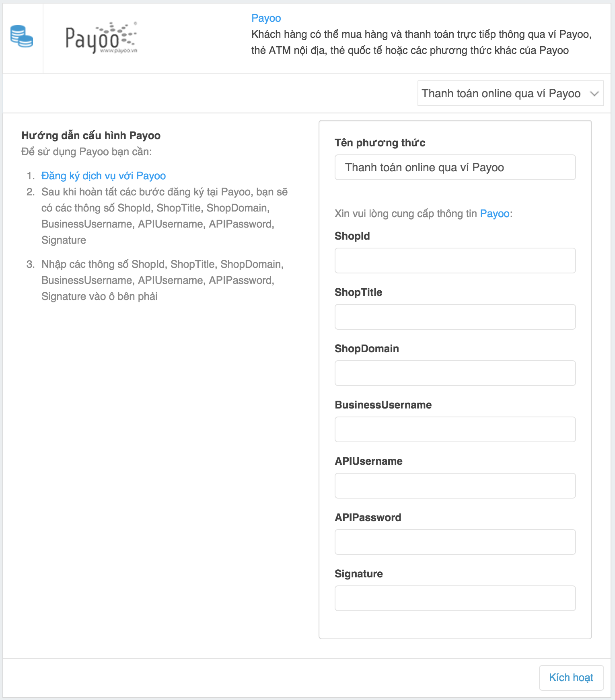Click the Hướng dẫn cấu hình Payoo heading

pos(91,135)
